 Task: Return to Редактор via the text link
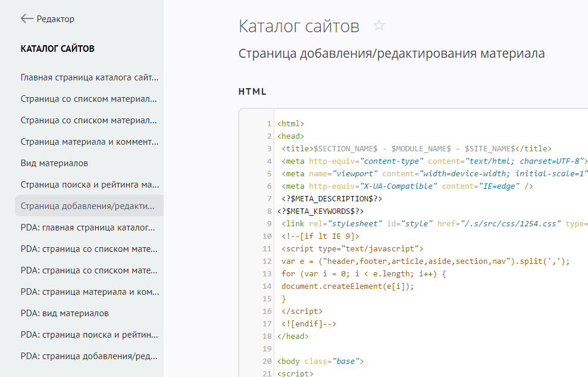55,19
